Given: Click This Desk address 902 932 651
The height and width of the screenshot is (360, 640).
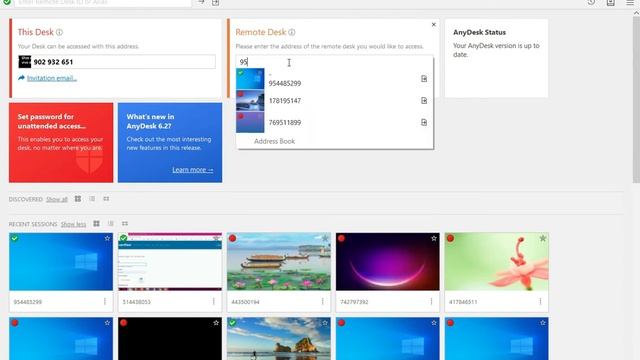Looking at the screenshot, I should (x=53, y=62).
